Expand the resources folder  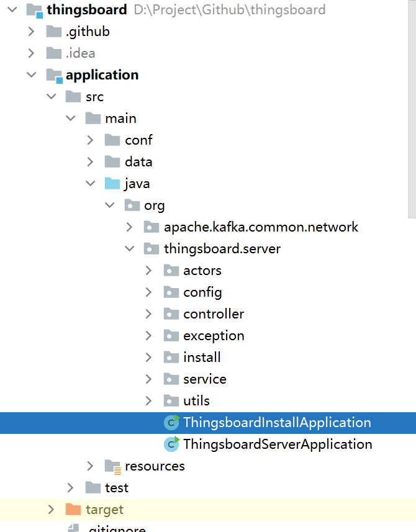point(90,466)
